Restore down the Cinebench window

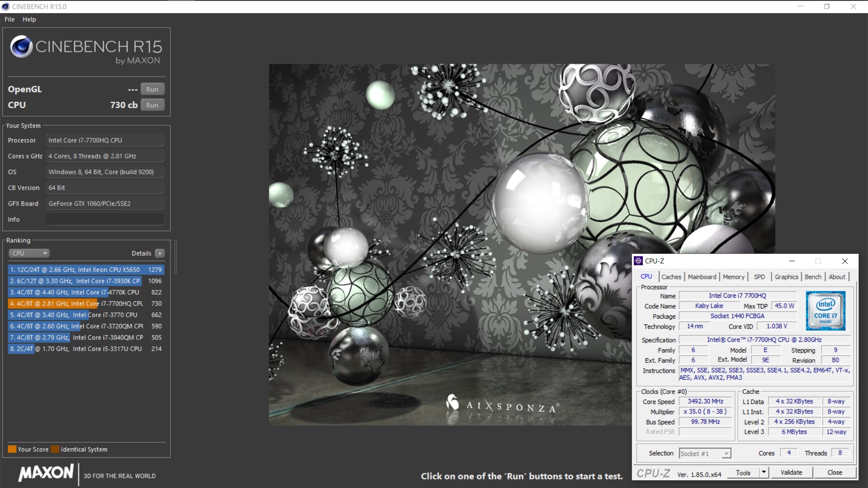coord(827,6)
